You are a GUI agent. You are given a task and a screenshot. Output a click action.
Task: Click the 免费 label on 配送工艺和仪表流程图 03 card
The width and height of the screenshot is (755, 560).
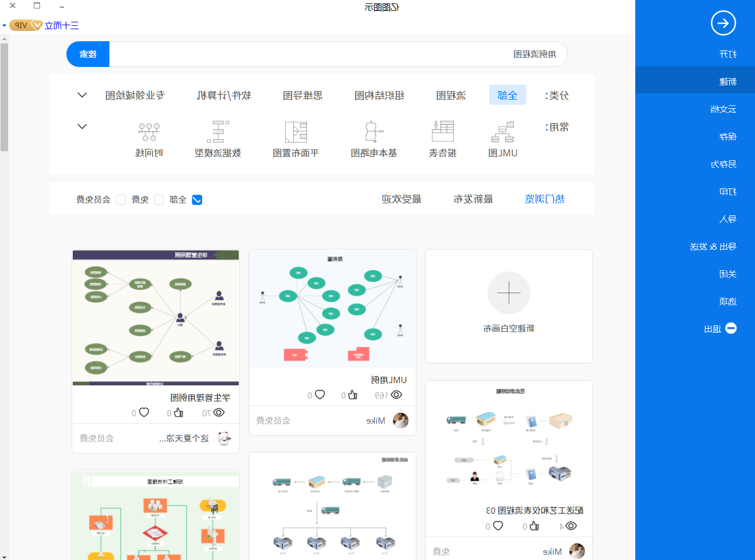click(x=441, y=552)
